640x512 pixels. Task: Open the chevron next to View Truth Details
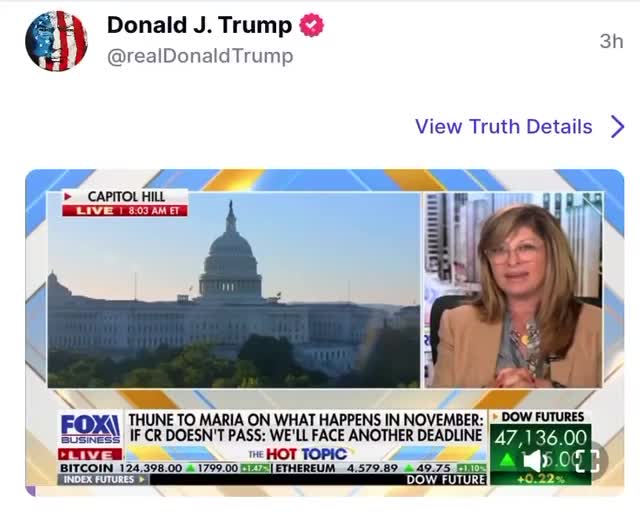[618, 126]
